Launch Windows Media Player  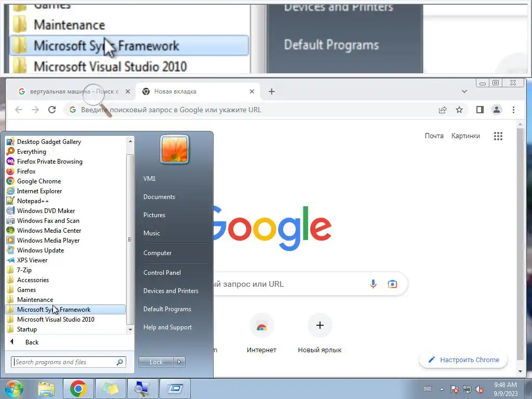[65, 240]
